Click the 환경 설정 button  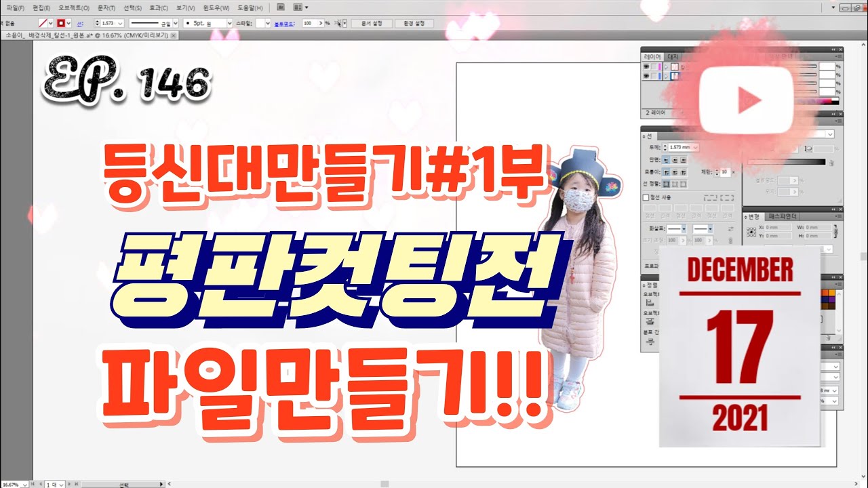[414, 23]
